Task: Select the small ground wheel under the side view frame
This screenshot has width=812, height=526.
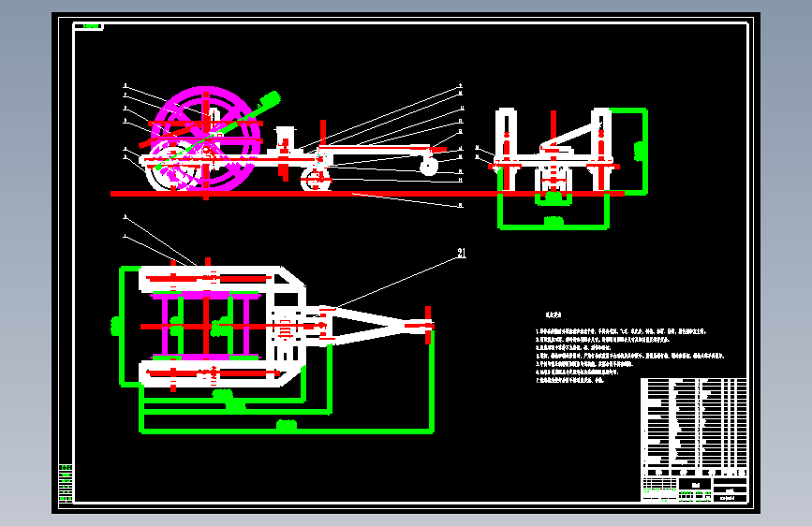Action: [x=316, y=180]
